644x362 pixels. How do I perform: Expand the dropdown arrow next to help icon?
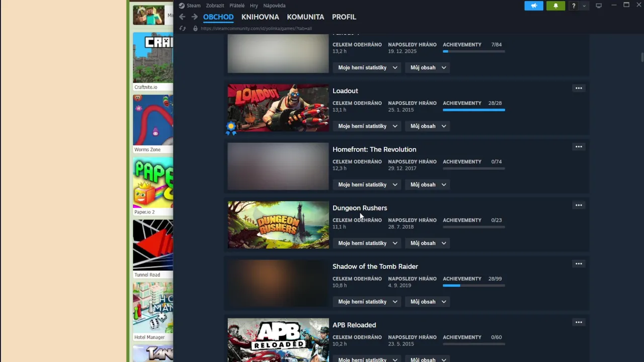click(x=584, y=6)
